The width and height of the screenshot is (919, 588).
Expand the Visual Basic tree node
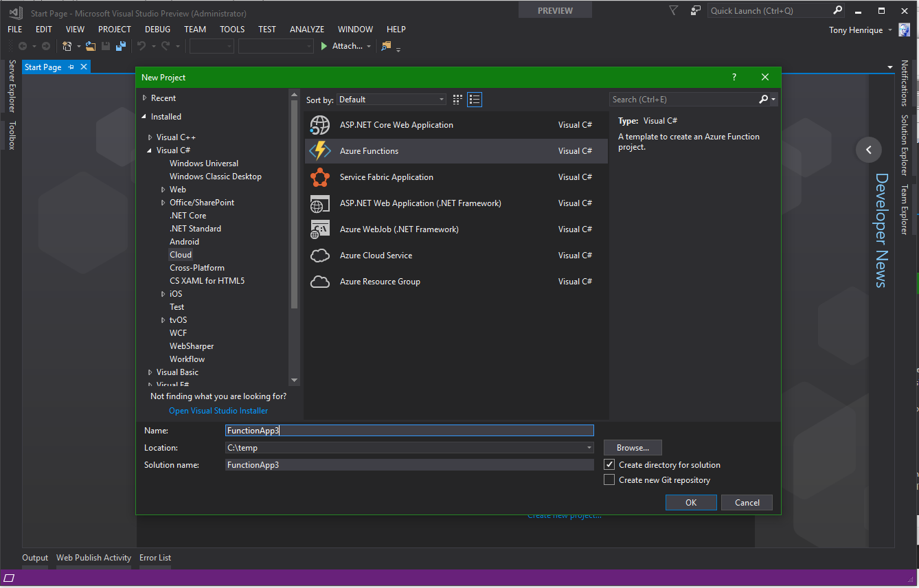tap(150, 372)
